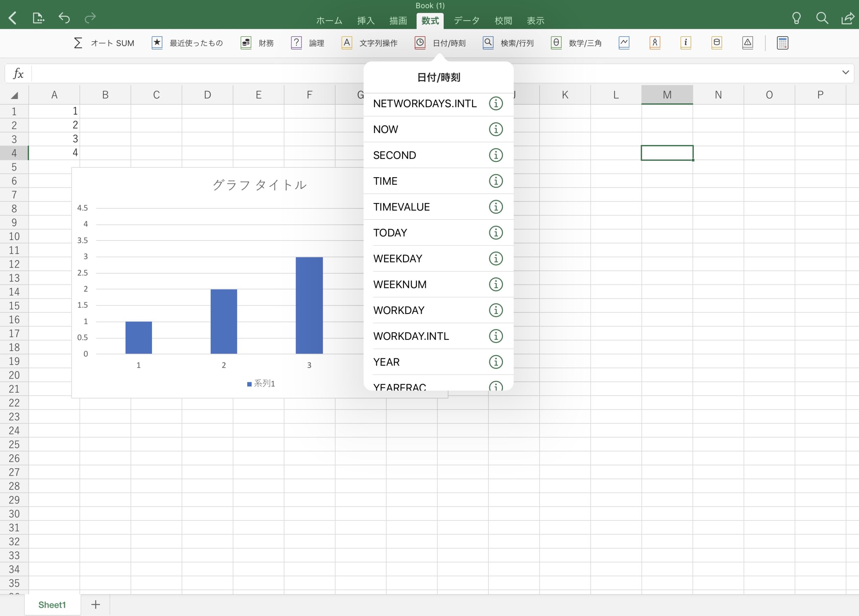The height and width of the screenshot is (616, 859).
Task: Open the logical (論理) functions list
Action: (308, 43)
